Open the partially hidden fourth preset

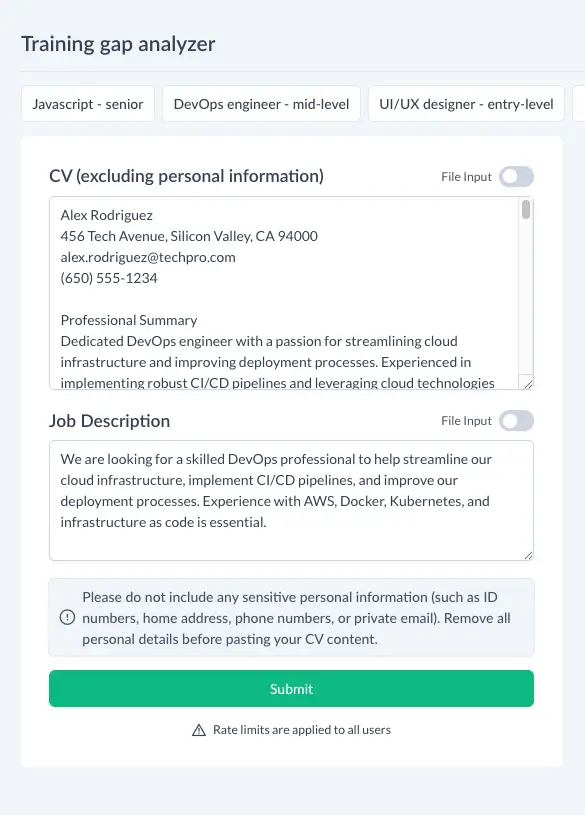point(579,104)
